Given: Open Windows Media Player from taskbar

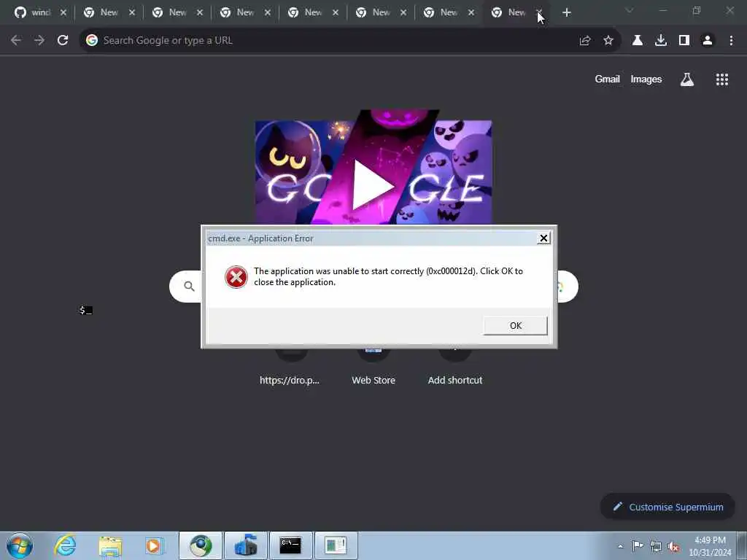Looking at the screenshot, I should pyautogui.click(x=154, y=545).
